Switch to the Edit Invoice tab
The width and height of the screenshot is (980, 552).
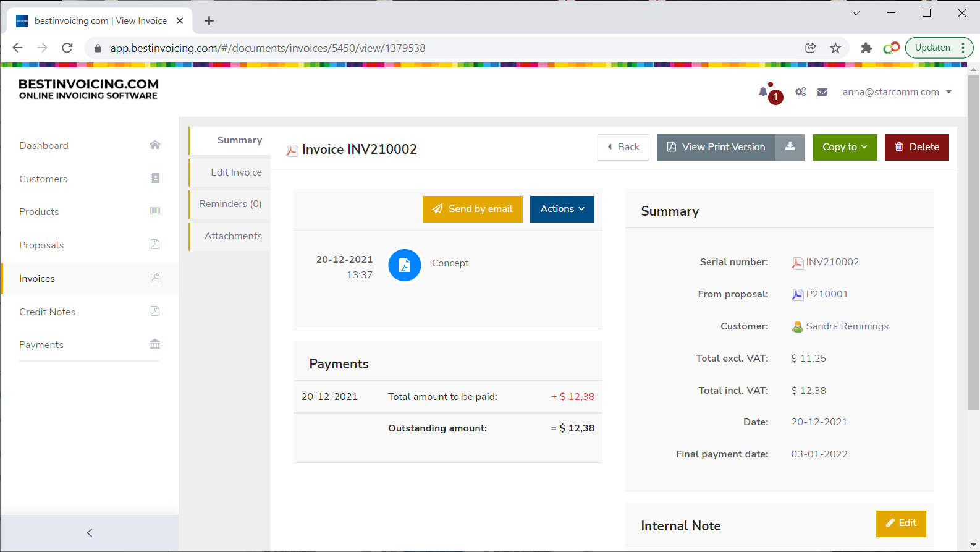[236, 172]
